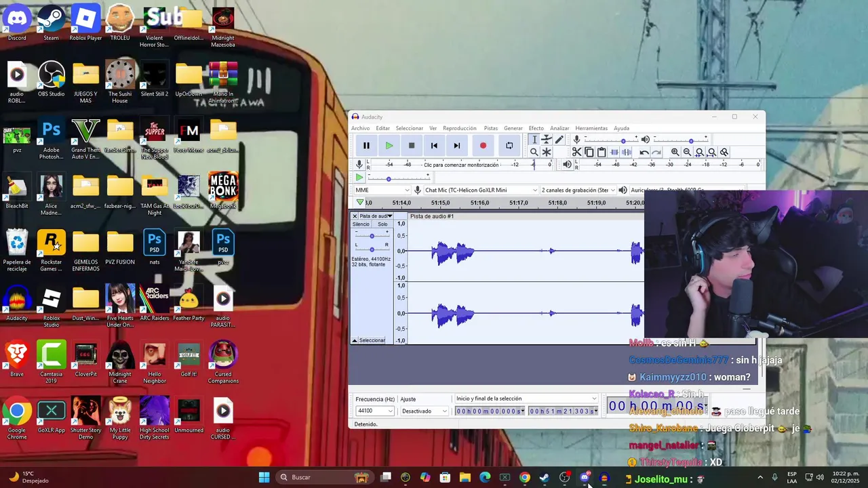
Task: Stop audio with the Stop button
Action: (x=412, y=146)
